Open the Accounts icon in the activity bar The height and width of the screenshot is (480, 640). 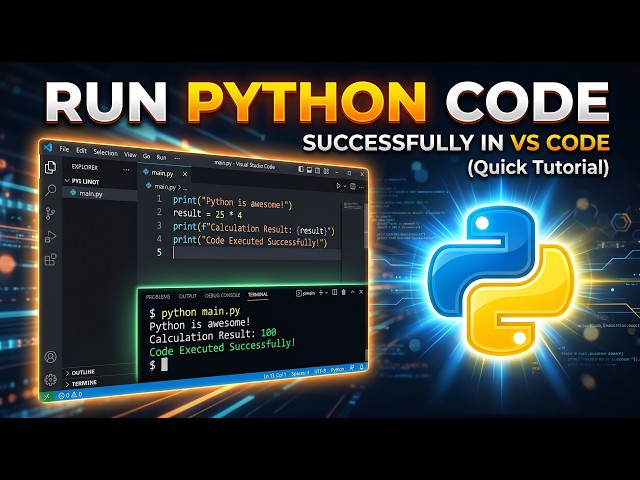click(x=50, y=357)
